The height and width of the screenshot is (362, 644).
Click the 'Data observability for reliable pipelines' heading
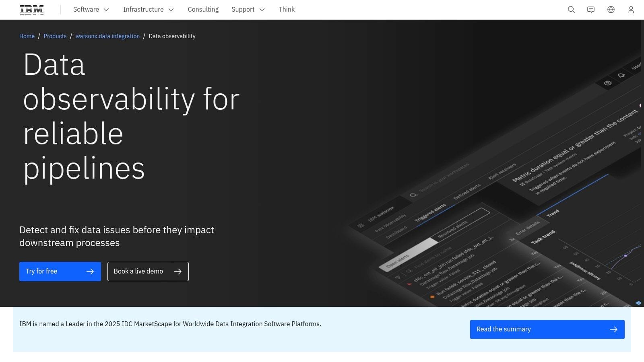(x=131, y=117)
